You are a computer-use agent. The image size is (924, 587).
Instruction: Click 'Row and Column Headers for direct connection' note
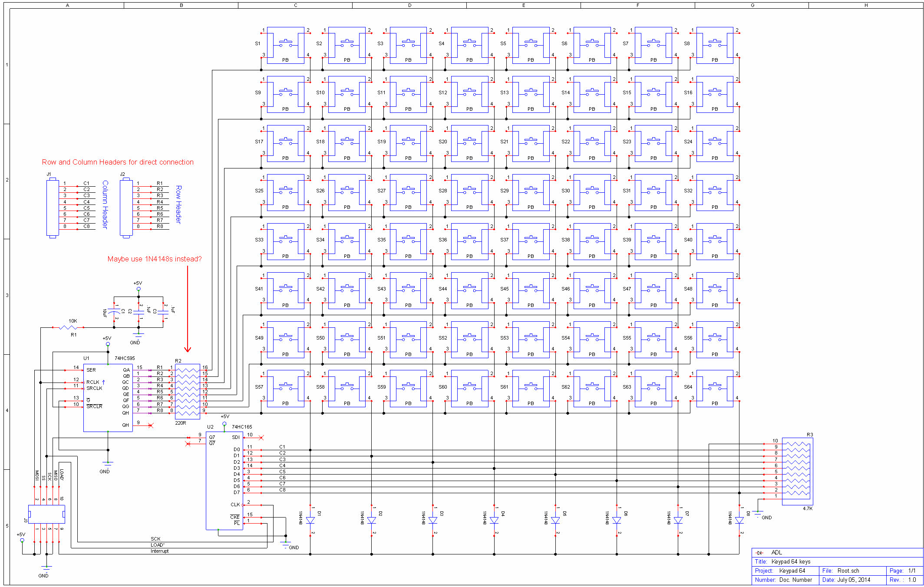(x=117, y=162)
